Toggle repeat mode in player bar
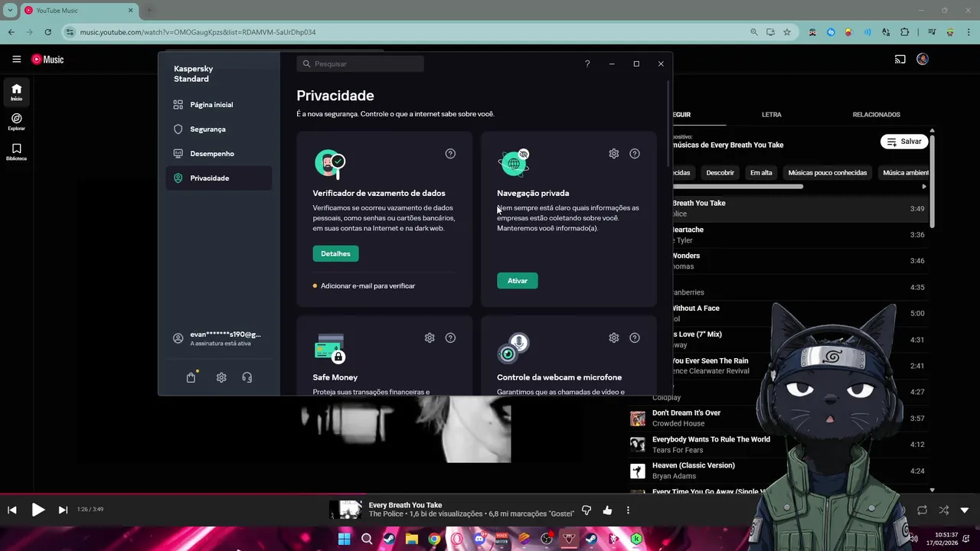 (x=922, y=510)
